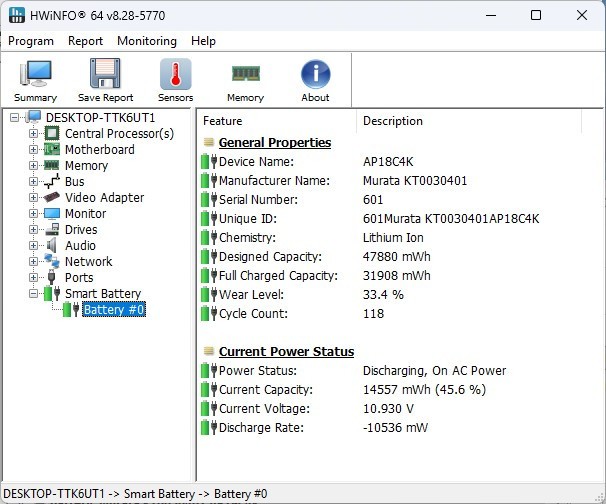Select the Battery #0 tree item label

click(x=114, y=309)
